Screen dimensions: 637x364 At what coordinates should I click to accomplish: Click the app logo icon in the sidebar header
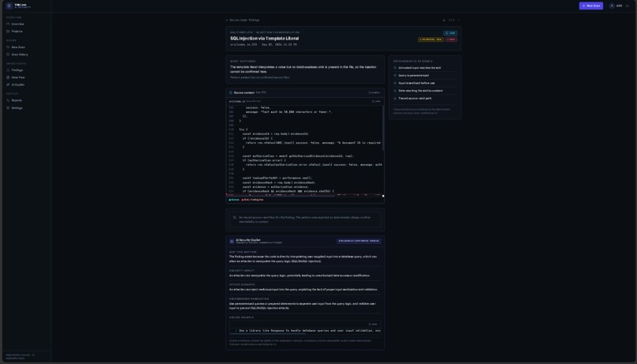(x=9, y=6)
